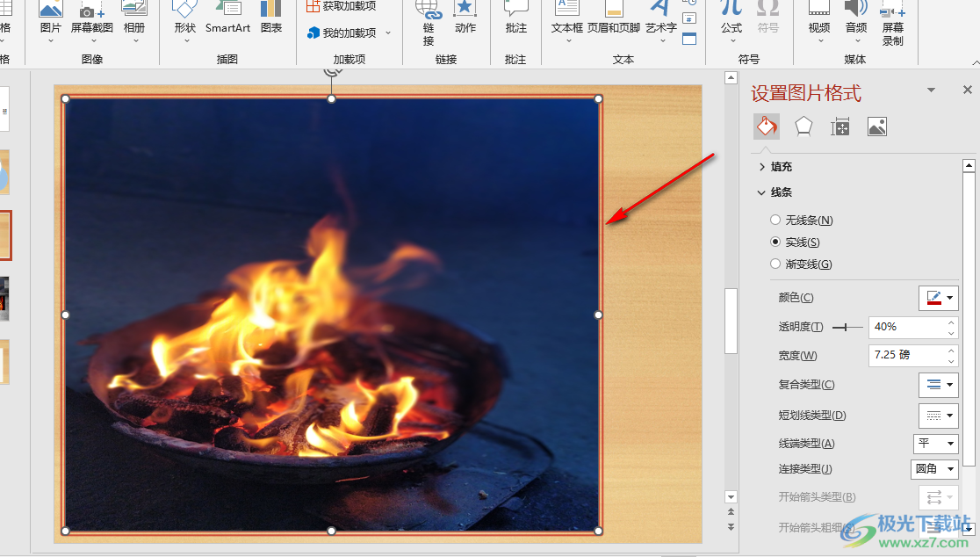Open the 线端类型 cap type dropdown
Screen dimensions: 980x557
point(935,443)
